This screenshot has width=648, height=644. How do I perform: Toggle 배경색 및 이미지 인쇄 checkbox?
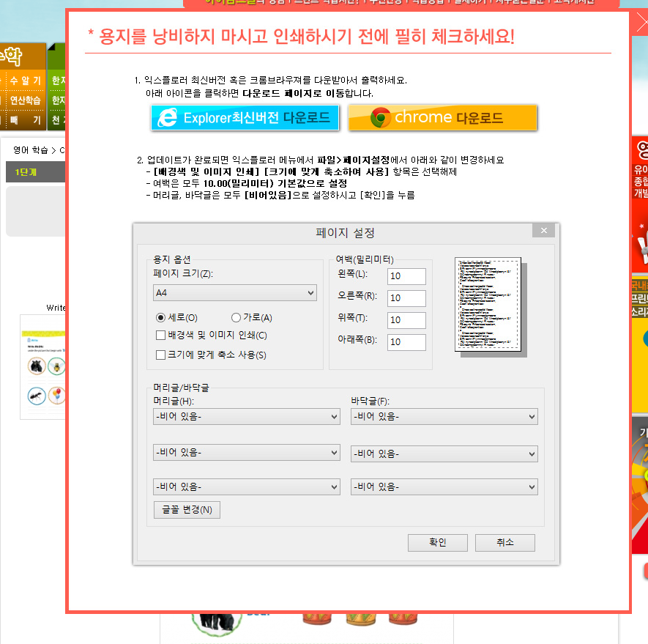point(161,336)
